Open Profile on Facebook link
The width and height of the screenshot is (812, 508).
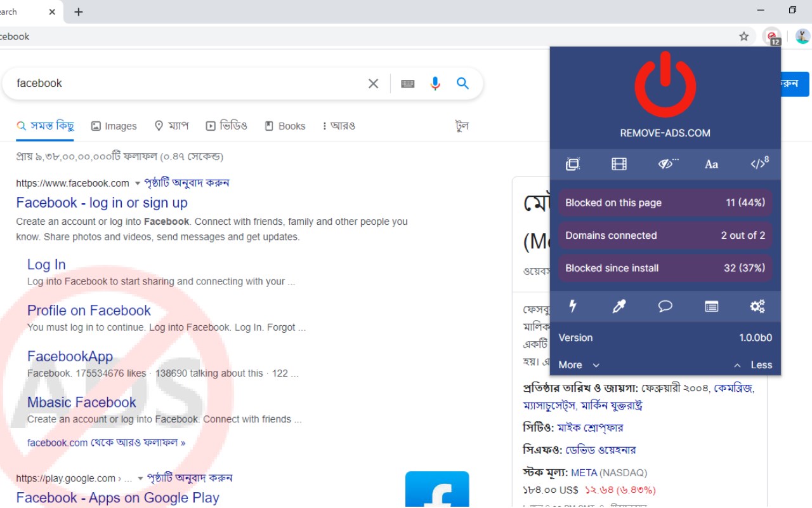[89, 311]
